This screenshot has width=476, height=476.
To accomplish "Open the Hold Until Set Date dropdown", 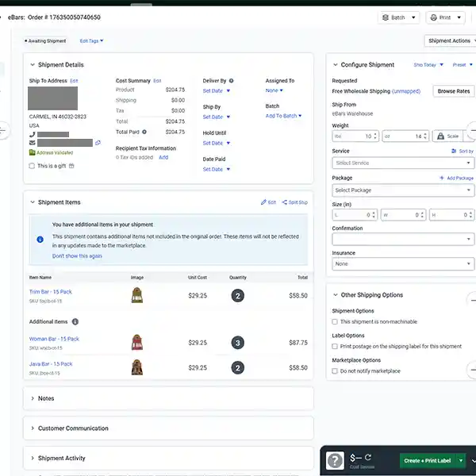I will click(x=216, y=143).
